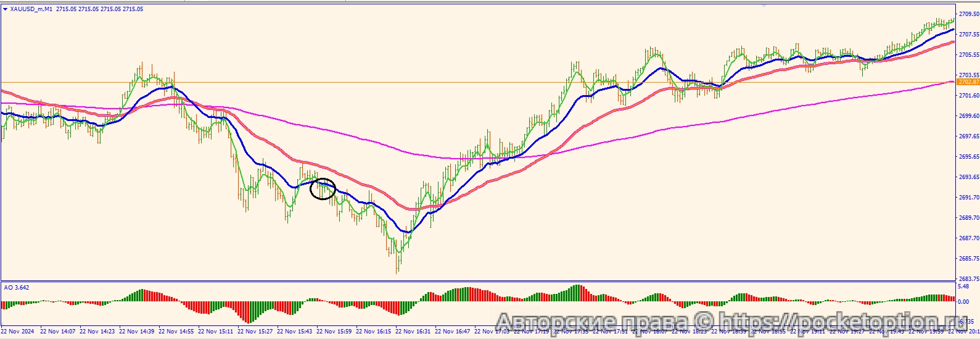This screenshot has width=980, height=339.
Task: Click the 2683.75 price axis label
Action: [967, 279]
